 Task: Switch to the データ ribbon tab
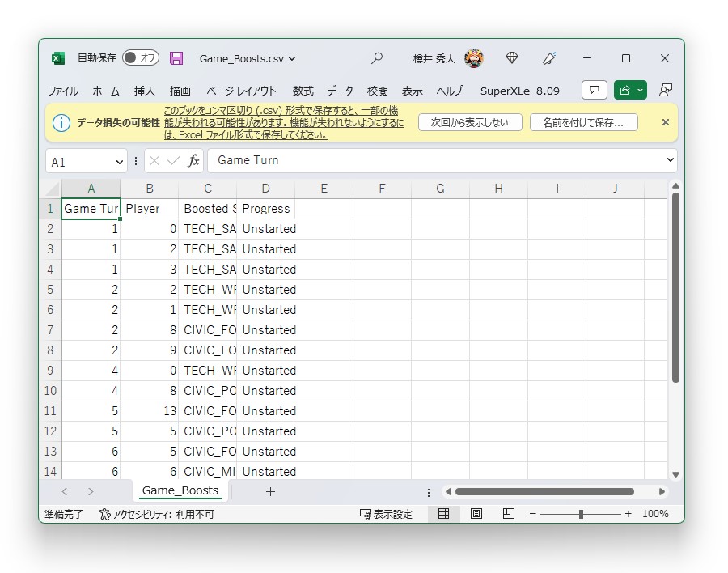tap(341, 91)
